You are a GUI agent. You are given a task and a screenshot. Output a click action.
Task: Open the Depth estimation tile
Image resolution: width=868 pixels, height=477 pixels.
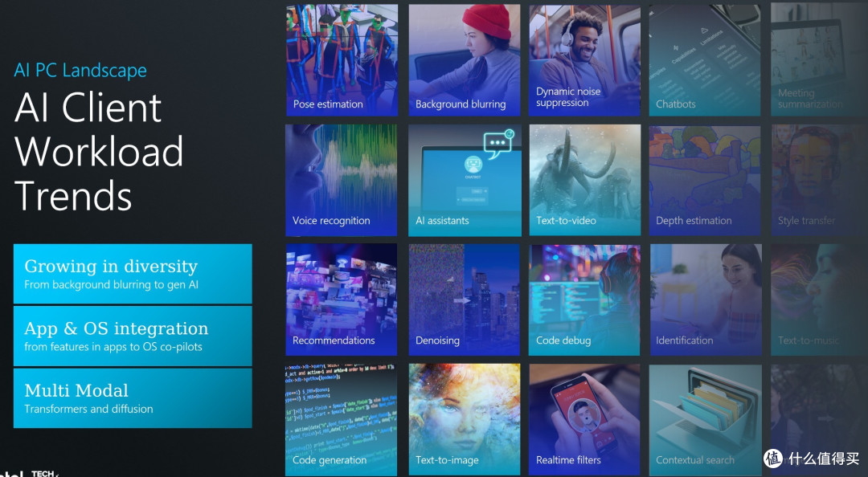click(x=705, y=179)
